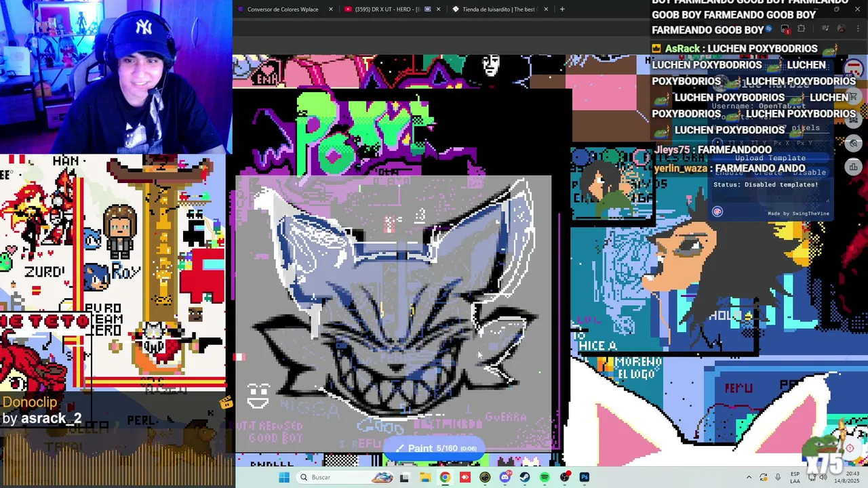Open the round dark app icon in taskbar
Viewport: 868px width, 488px height.
[485, 477]
